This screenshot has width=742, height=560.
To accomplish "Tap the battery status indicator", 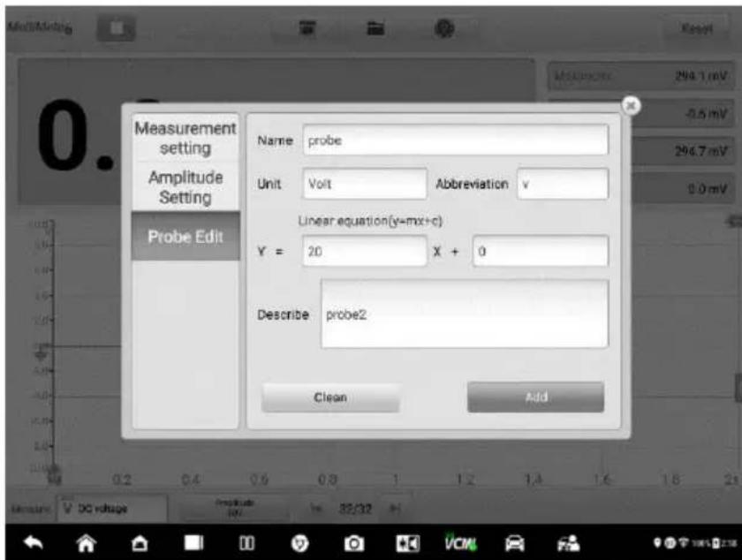I will click(717, 543).
